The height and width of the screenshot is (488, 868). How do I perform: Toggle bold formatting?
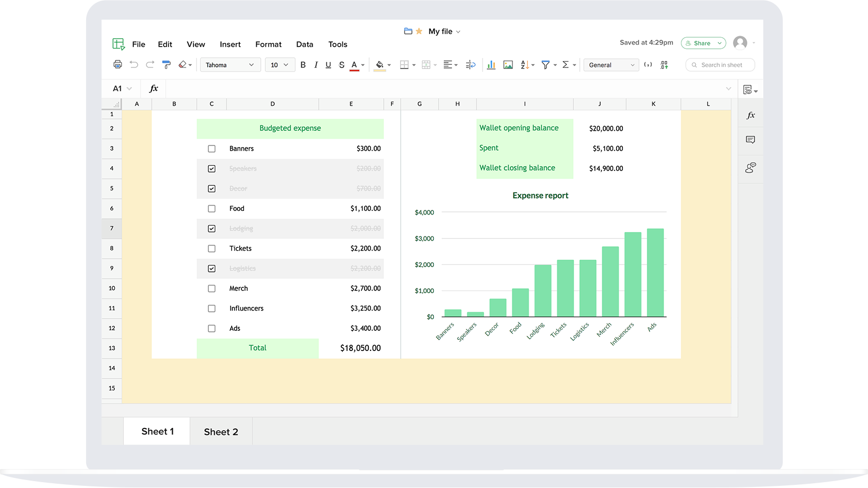(x=303, y=65)
